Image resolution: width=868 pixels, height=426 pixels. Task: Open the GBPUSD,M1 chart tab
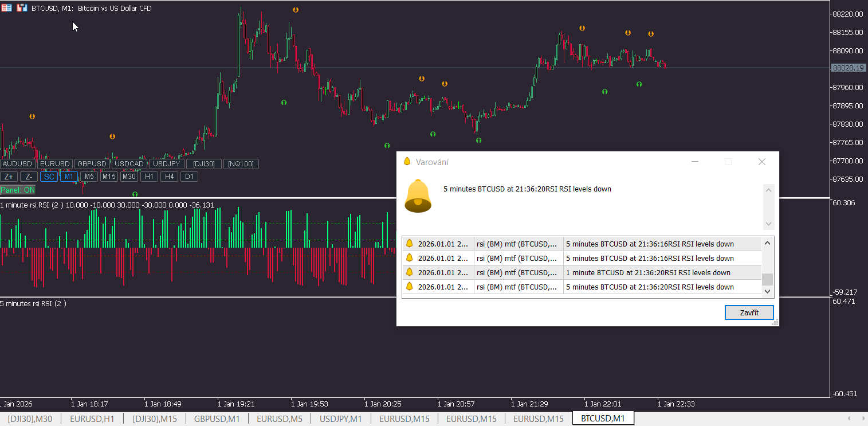pyautogui.click(x=217, y=419)
